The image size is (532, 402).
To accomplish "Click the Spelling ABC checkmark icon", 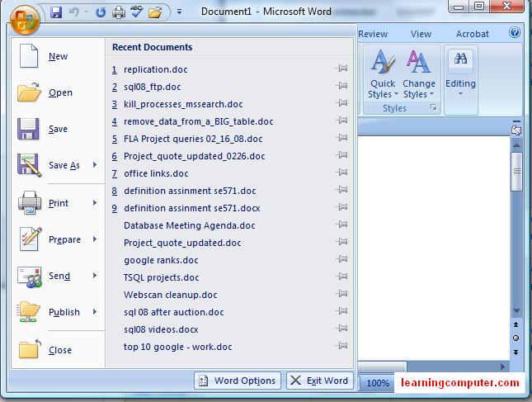I will coord(137,12).
